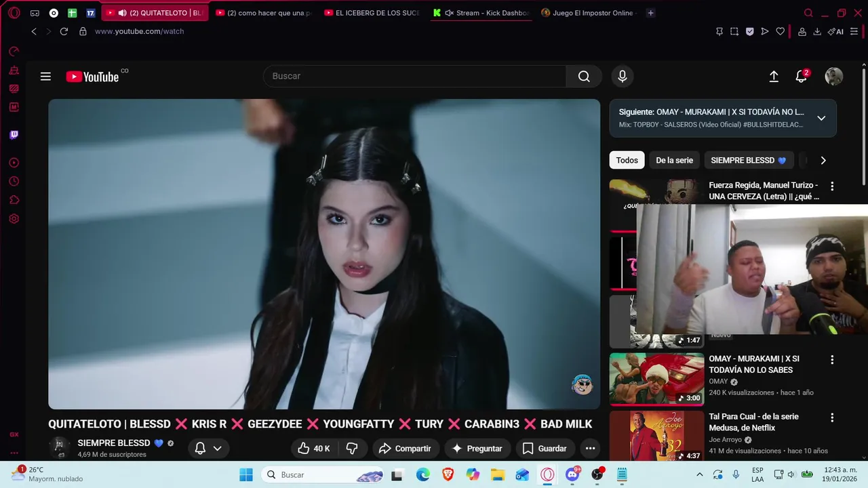Start voice search with microphone icon
This screenshot has width=868, height=488.
[623, 76]
